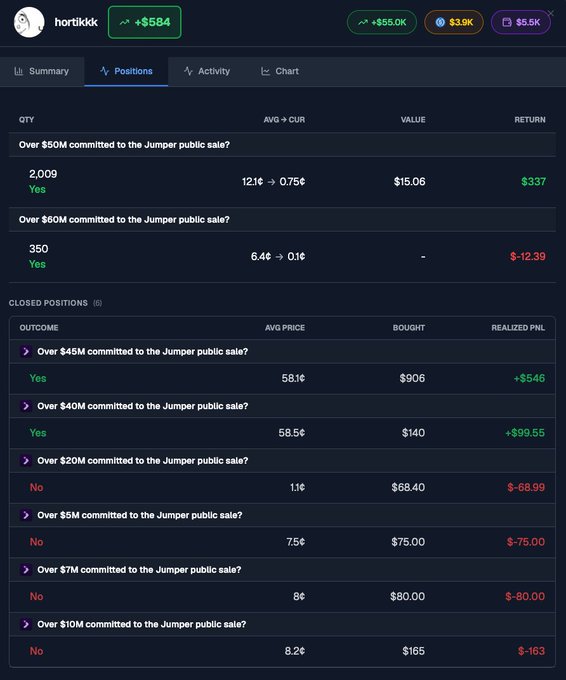This screenshot has width=566, height=680.
Task: Open Over $5M committed market title
Action: (140, 516)
